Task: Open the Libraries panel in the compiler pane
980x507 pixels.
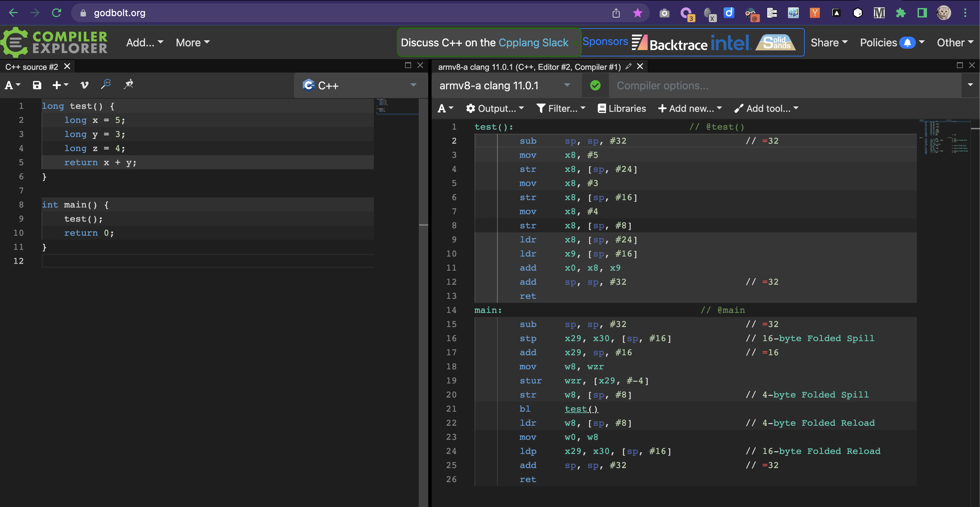Action: coord(622,108)
